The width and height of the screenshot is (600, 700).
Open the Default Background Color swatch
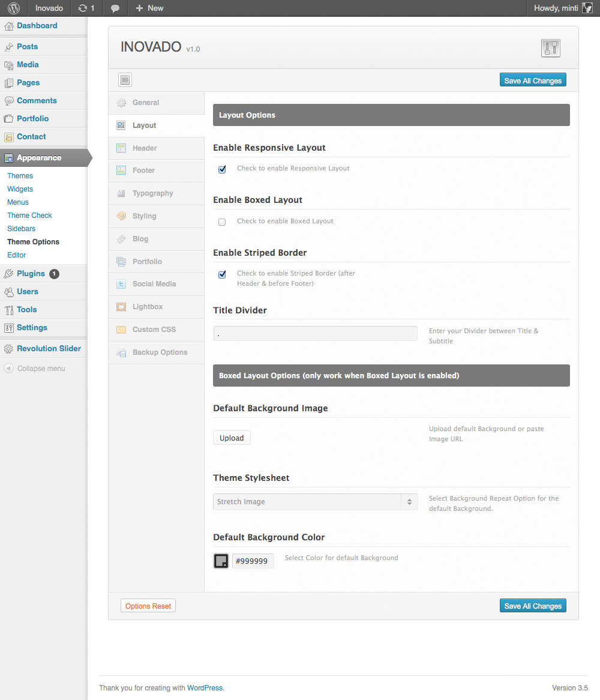pos(221,561)
